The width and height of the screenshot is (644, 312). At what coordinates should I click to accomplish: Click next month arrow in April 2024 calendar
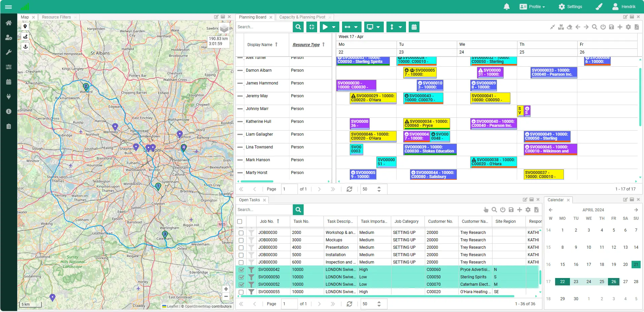(x=636, y=210)
